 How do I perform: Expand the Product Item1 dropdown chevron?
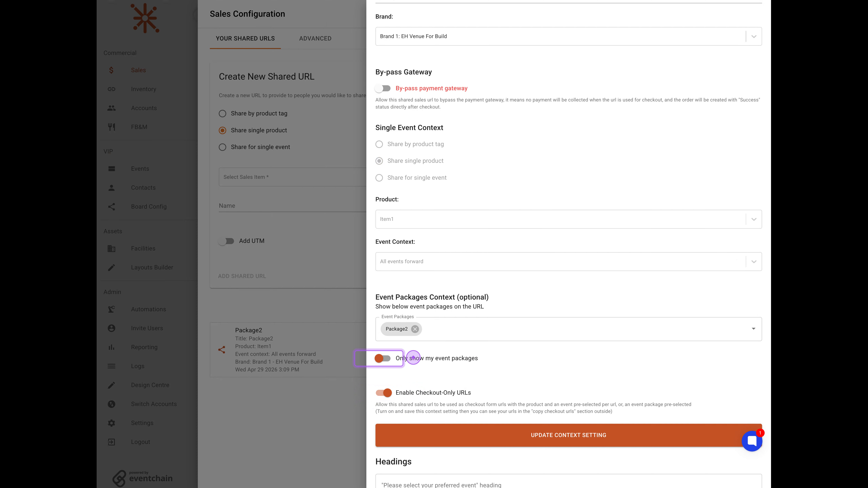tap(754, 219)
